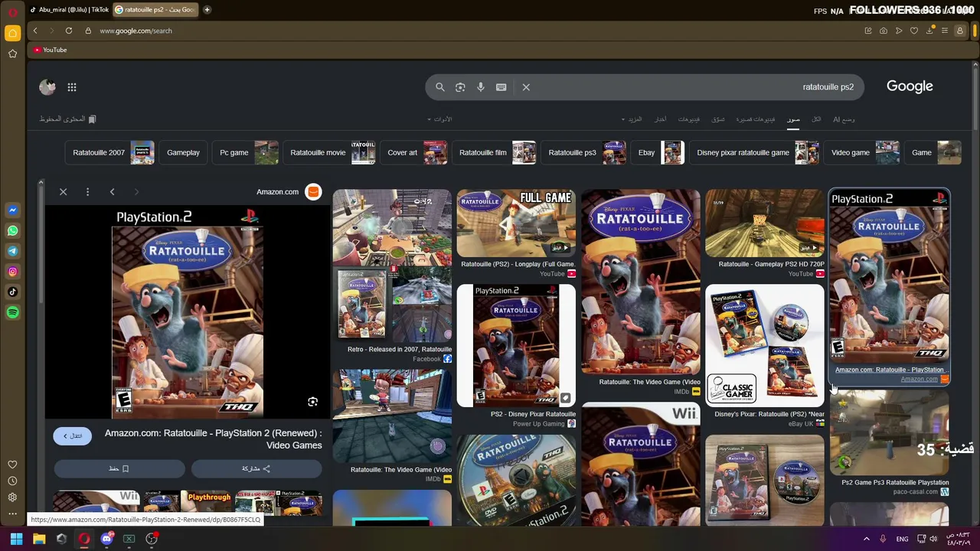Go back using the browser back arrow
Screen dimensions: 980x551
tap(35, 31)
